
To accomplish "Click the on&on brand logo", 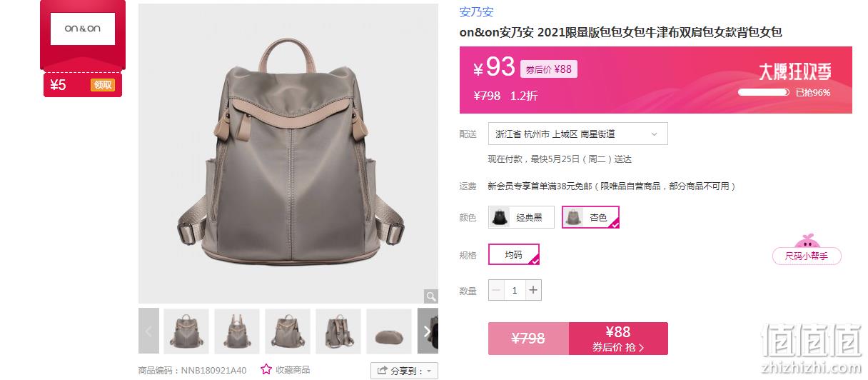I will [x=82, y=29].
